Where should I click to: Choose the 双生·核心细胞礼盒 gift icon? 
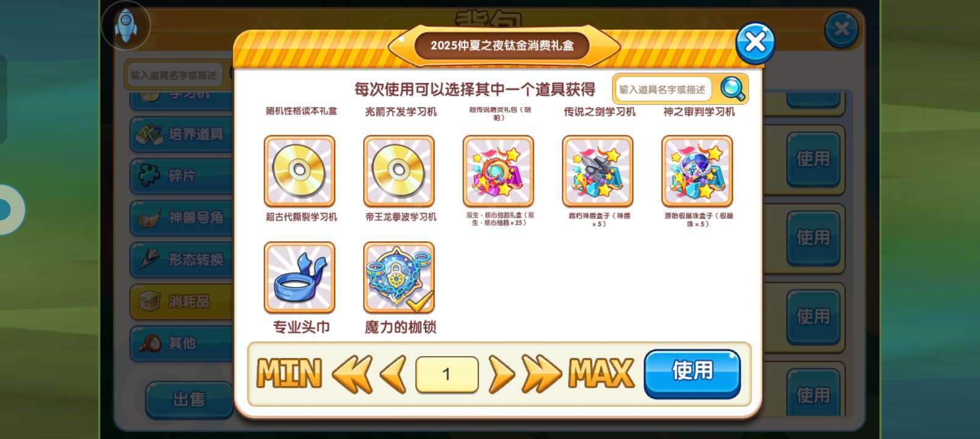point(498,171)
